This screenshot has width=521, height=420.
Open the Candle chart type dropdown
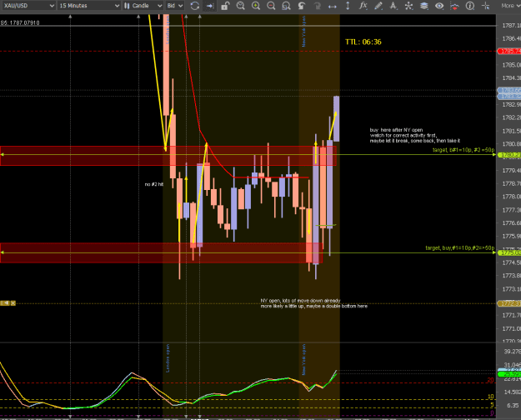pyautogui.click(x=143, y=6)
